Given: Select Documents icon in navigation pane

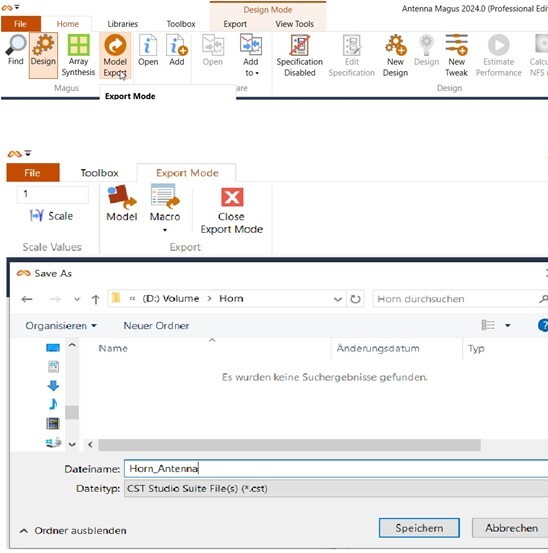Looking at the screenshot, I should click(53, 367).
